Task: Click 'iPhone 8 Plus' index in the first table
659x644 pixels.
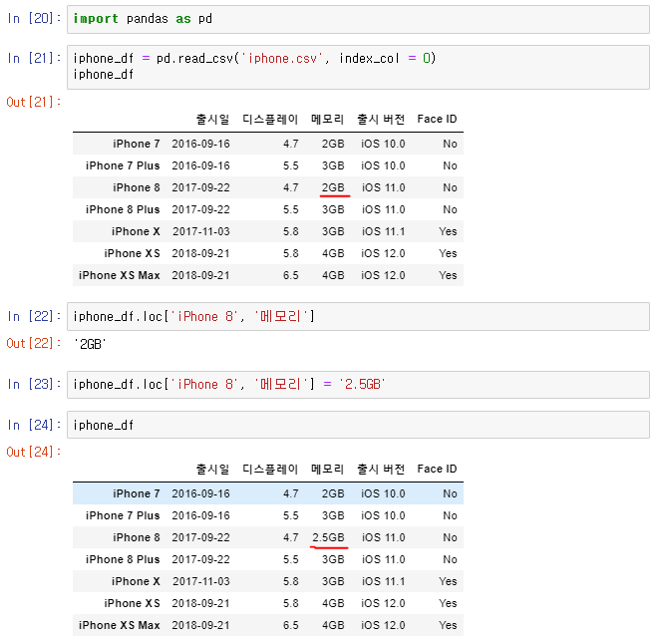Action: (x=123, y=209)
